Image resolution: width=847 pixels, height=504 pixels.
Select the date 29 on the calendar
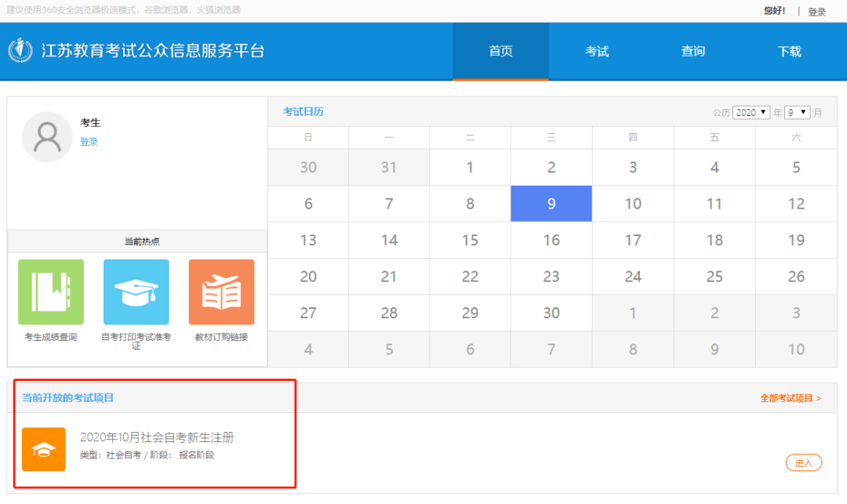[x=470, y=313]
